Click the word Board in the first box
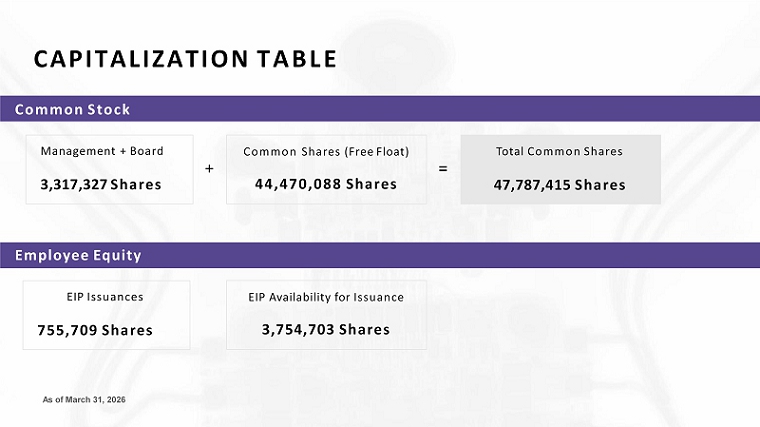The height and width of the screenshot is (427, 760). coord(148,151)
